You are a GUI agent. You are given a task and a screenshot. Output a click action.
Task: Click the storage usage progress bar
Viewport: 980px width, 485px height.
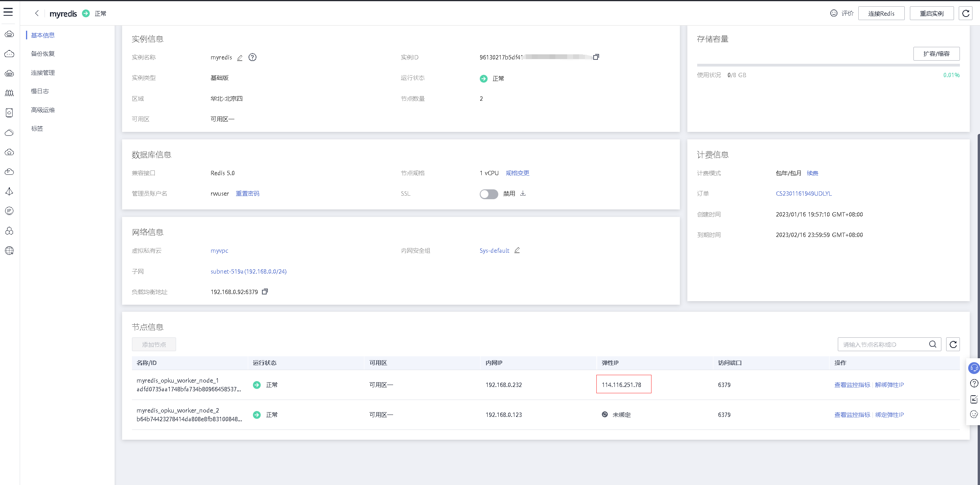828,65
